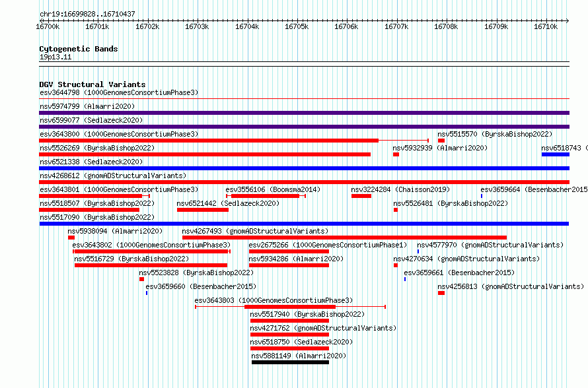Click the 16702k ruler label
588x388 pixels.
(x=147, y=26)
